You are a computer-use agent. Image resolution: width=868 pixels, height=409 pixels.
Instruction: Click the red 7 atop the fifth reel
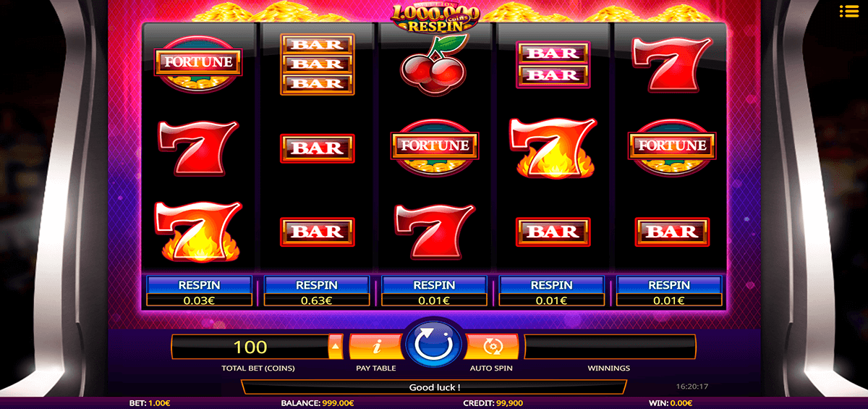click(x=671, y=63)
